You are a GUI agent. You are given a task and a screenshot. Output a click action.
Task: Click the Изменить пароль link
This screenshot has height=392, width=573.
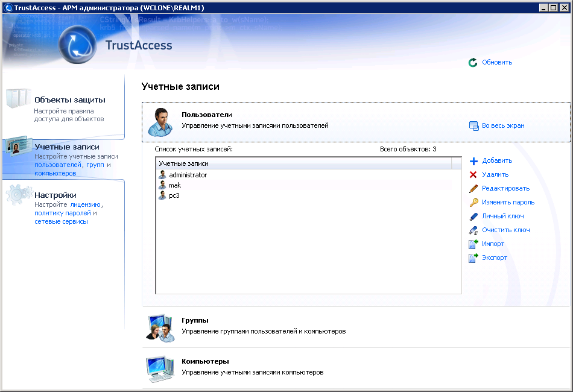point(508,202)
